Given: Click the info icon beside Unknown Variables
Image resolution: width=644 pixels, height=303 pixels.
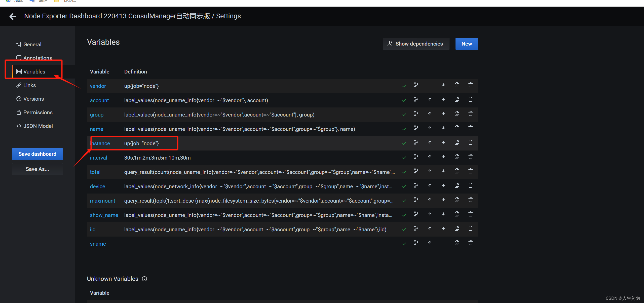Looking at the screenshot, I should tap(144, 279).
